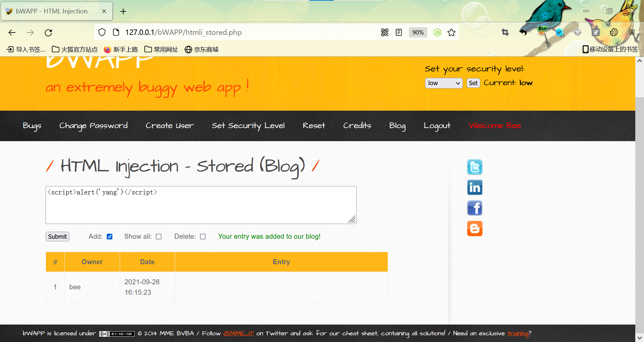Viewport: 644px width, 342px height.
Task: Click the Date column header
Action: click(x=147, y=262)
